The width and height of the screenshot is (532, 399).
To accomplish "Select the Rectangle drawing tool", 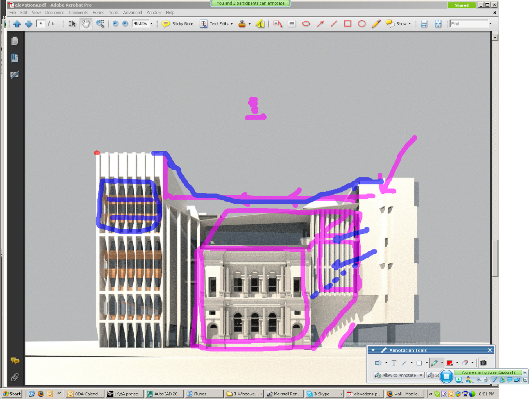I will point(348,24).
